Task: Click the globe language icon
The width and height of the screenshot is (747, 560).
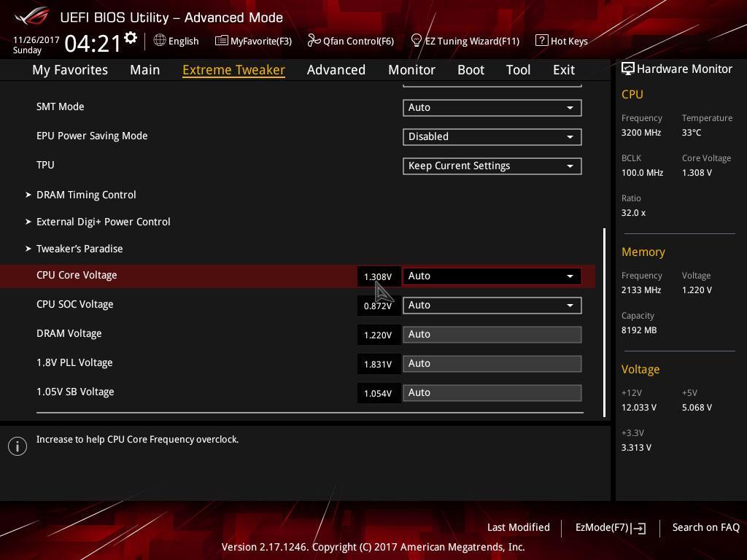Action: tap(160, 41)
